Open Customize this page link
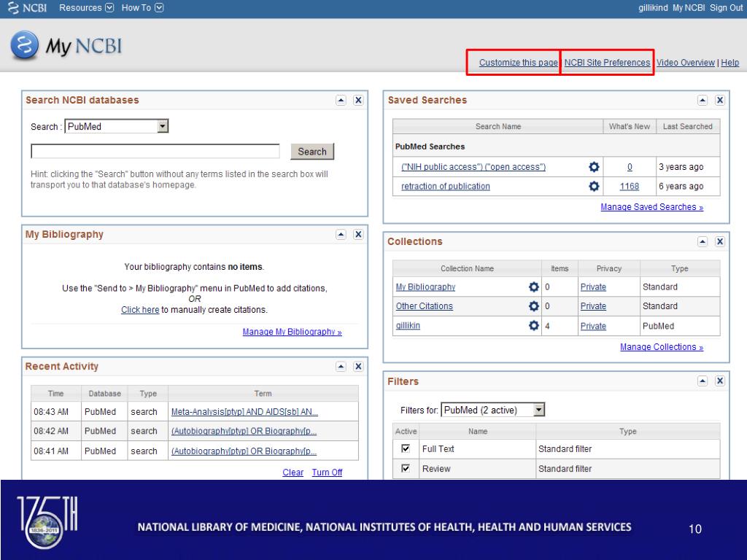This screenshot has width=747, height=560. tap(519, 63)
